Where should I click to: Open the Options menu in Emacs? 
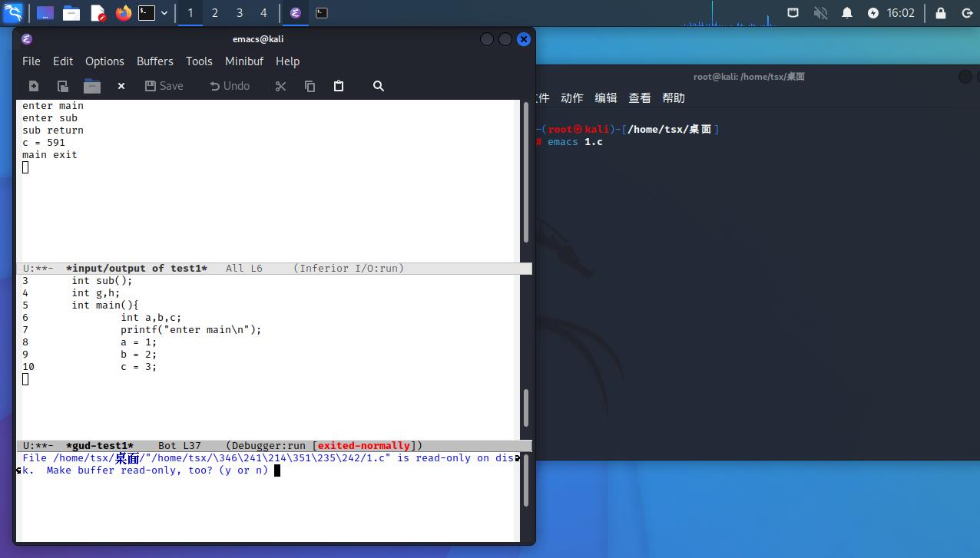(104, 61)
